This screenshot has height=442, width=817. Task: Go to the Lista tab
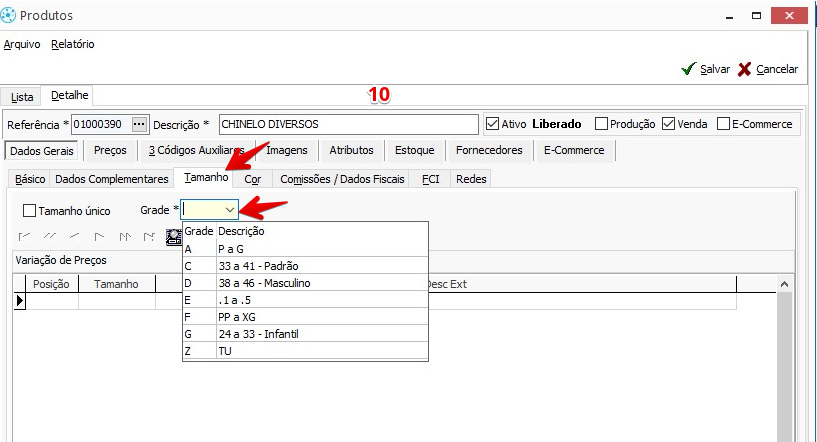pyautogui.click(x=22, y=97)
